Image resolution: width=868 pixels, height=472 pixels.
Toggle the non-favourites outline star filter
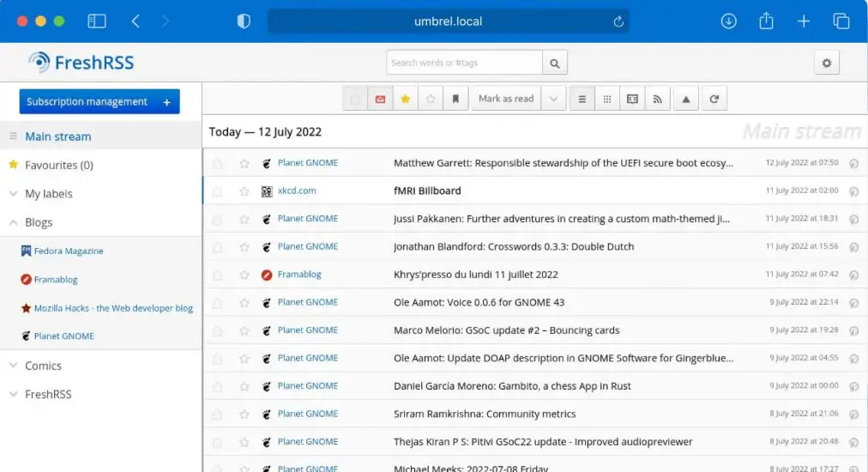(x=431, y=99)
